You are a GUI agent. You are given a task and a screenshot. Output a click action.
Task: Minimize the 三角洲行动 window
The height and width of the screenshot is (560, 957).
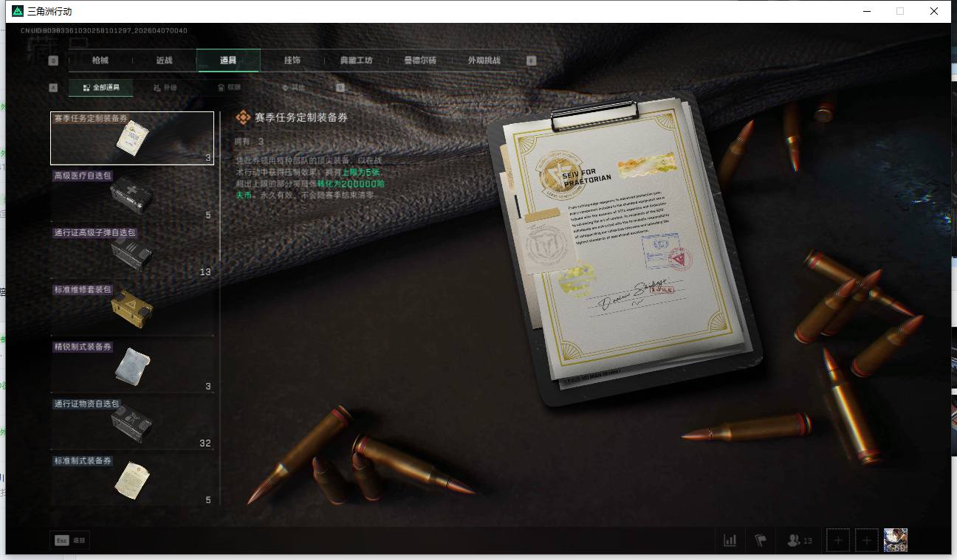pyautogui.click(x=866, y=11)
